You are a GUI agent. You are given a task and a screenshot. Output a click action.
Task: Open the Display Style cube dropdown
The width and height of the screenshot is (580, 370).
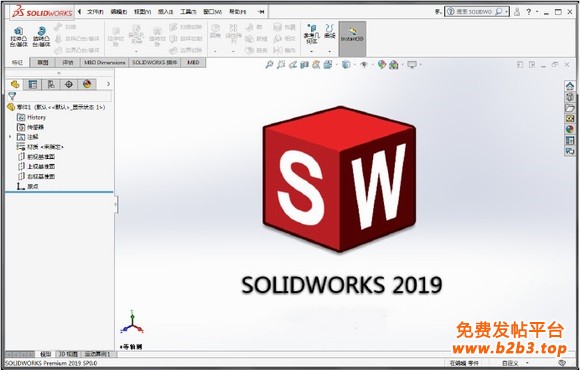346,65
